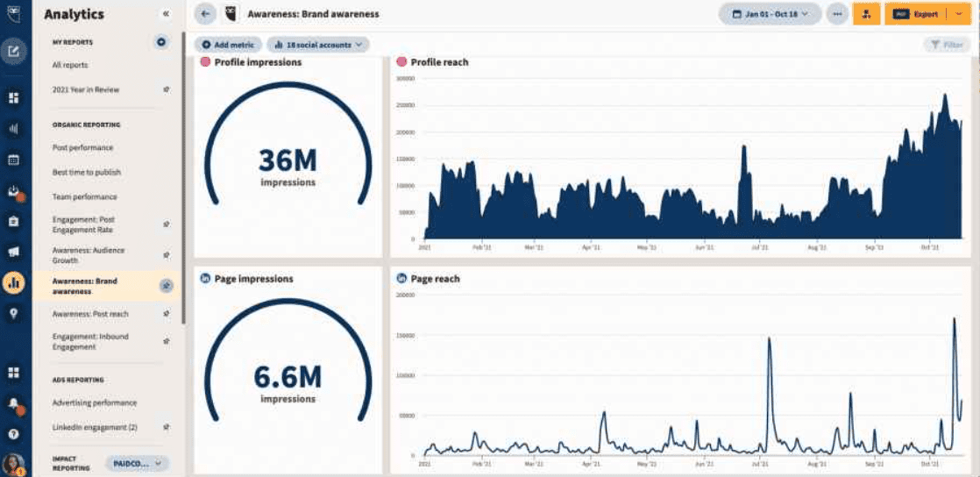Collapse the Analytics sidebar panel

pos(166,14)
